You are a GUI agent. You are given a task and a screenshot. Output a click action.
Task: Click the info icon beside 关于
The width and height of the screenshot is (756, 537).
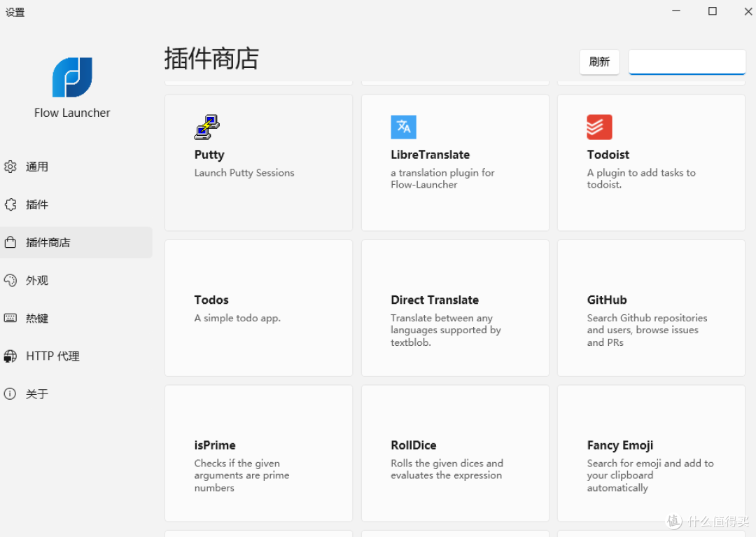click(x=10, y=393)
